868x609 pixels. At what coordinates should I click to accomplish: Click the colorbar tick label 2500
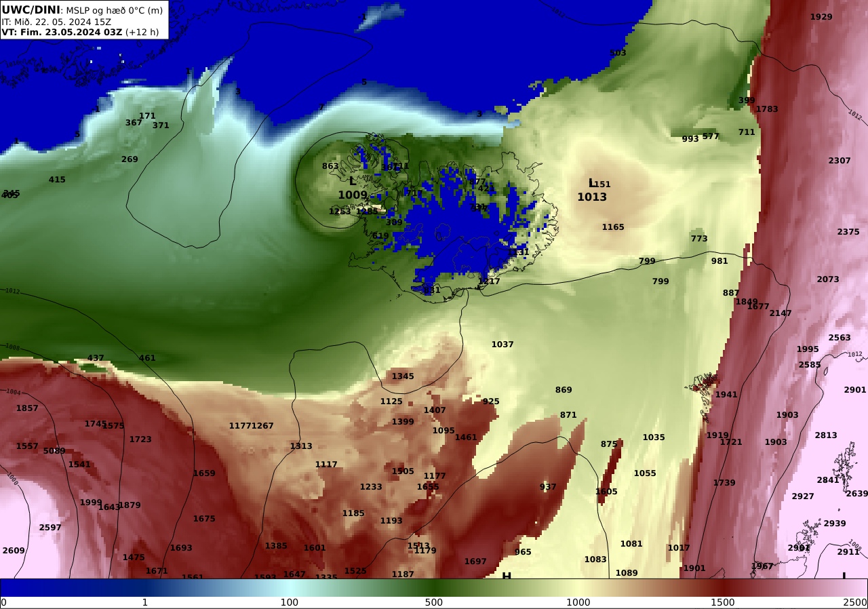(855, 602)
